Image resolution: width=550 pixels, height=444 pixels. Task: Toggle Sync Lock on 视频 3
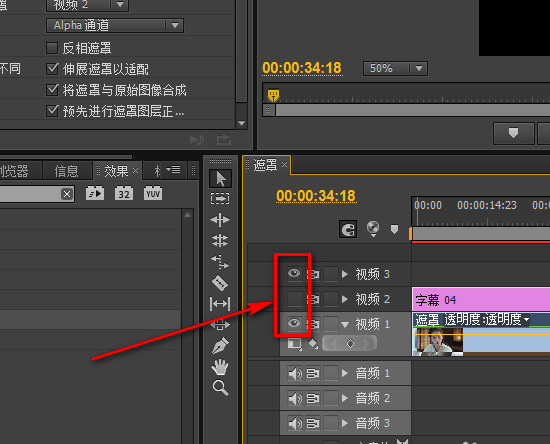313,274
